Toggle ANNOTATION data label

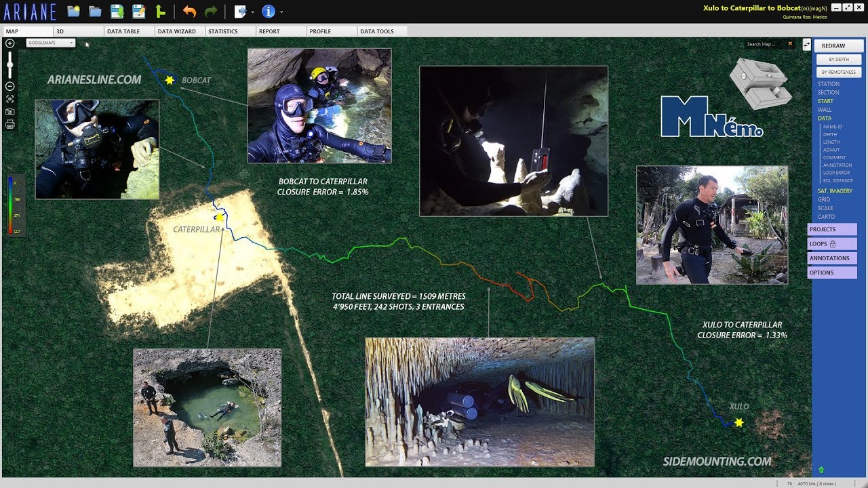[837, 165]
